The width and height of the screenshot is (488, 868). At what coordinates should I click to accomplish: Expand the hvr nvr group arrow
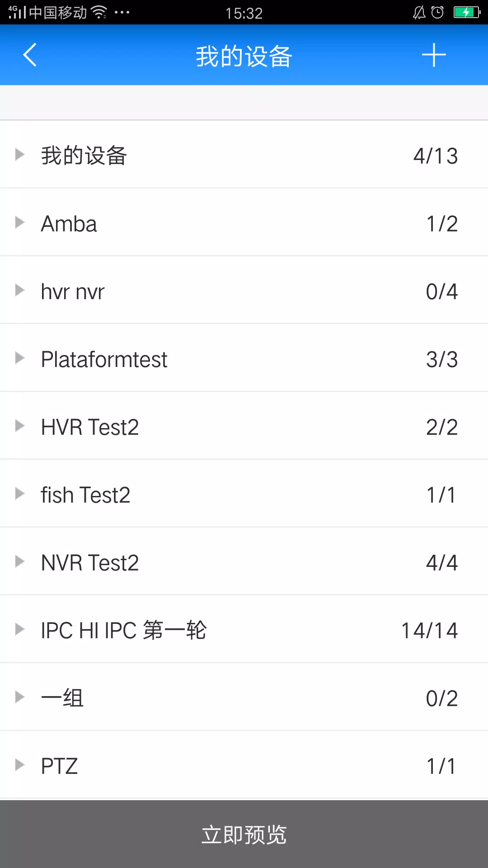pyautogui.click(x=19, y=290)
